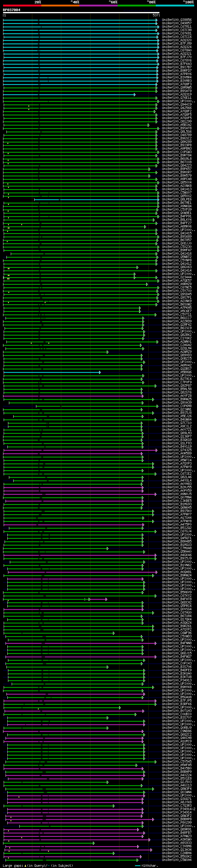Select the UniRef100_Q42566 label
The height and width of the screenshot is (868, 197).
[176, 108]
